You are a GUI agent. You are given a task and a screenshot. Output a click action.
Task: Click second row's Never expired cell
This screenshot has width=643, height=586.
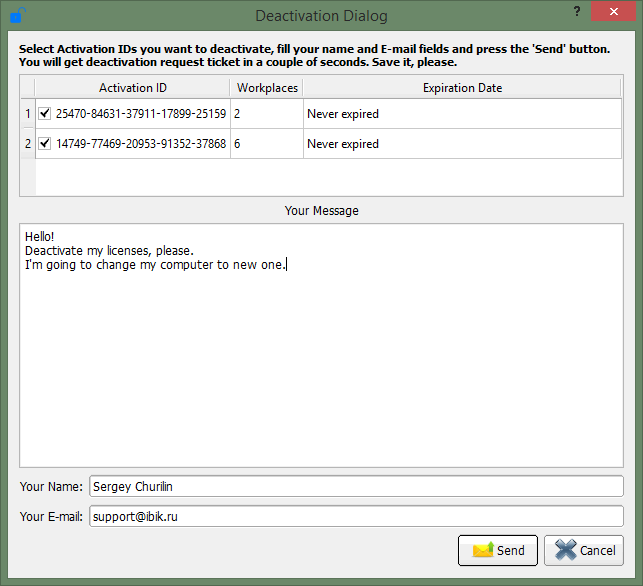pyautogui.click(x=462, y=144)
